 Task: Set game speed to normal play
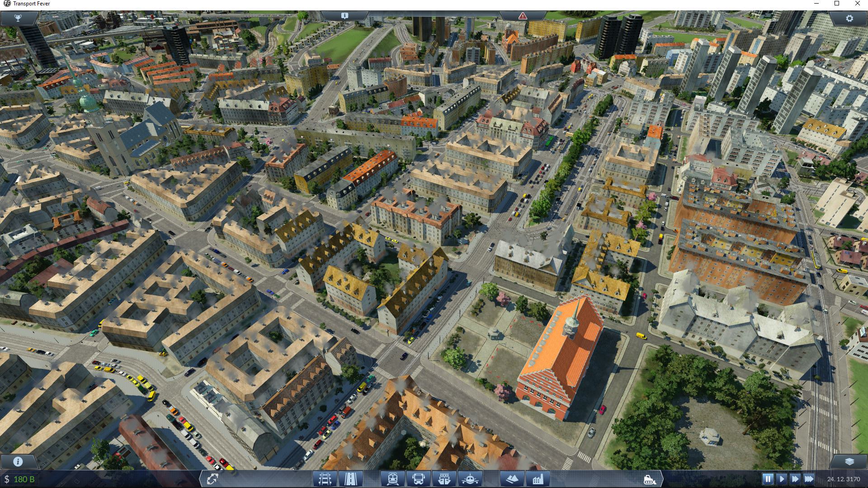(782, 479)
